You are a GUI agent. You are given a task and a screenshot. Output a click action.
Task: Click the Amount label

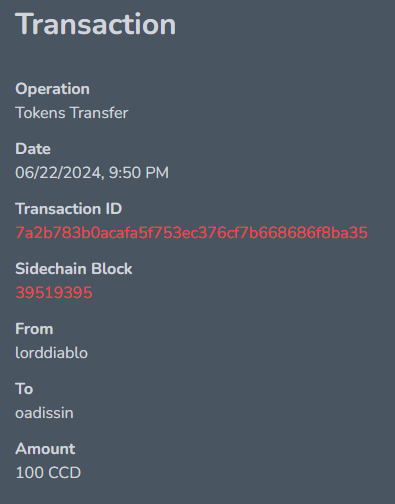45,449
